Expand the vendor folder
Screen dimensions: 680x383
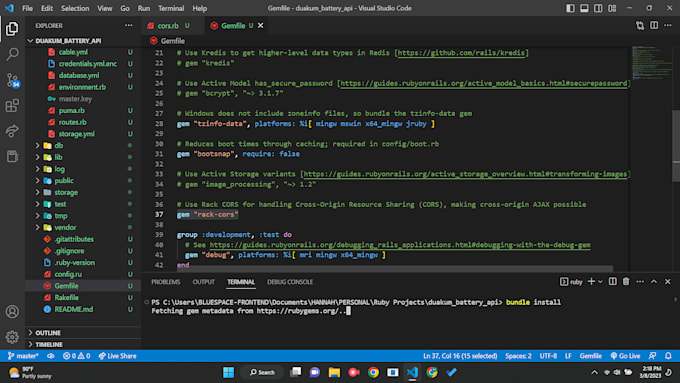(x=65, y=228)
